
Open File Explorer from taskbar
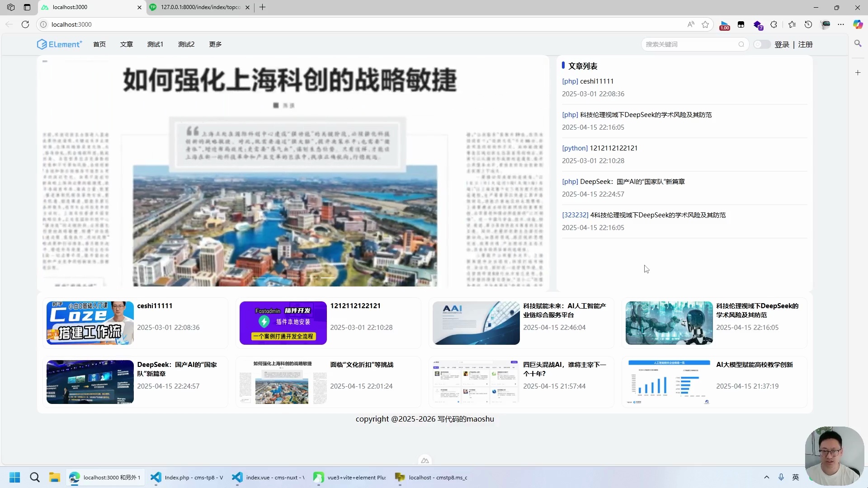click(55, 477)
